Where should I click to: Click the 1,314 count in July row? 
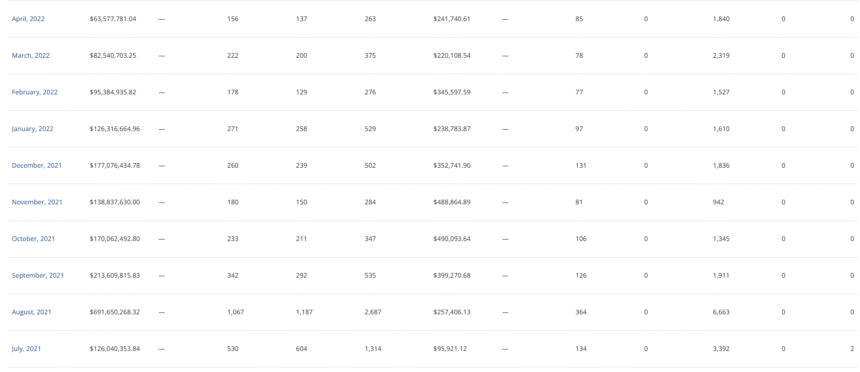372,348
